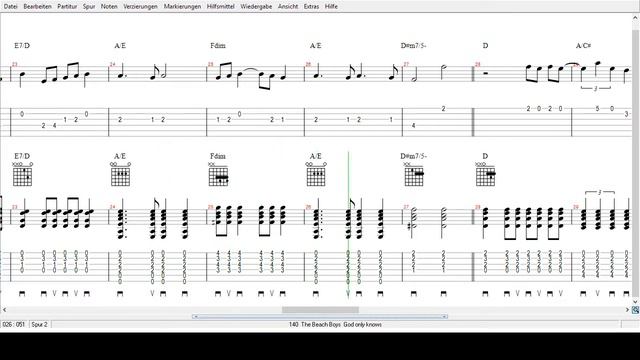
Task: Click the D chord diagram
Action: (485, 174)
